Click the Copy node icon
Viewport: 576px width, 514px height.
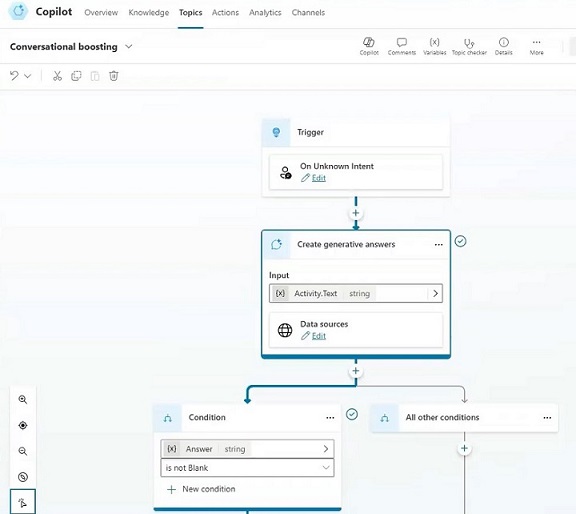point(76,76)
